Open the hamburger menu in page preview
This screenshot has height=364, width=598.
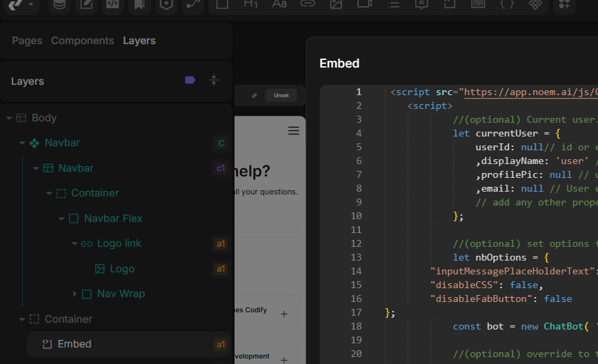[294, 131]
